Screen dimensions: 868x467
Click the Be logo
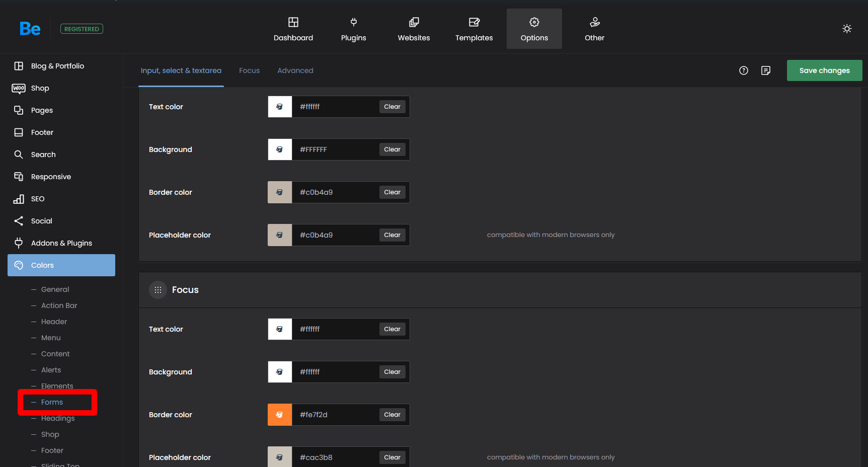click(x=30, y=29)
